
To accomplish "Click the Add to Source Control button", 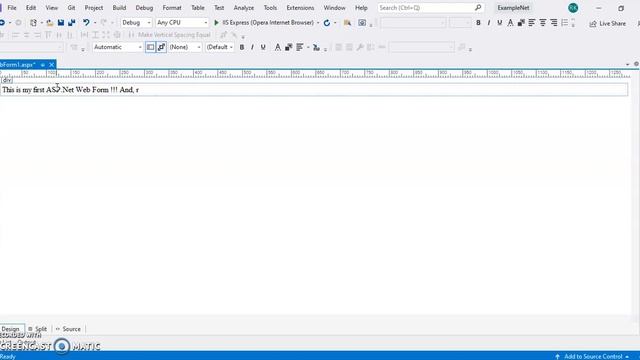I will point(592,356).
